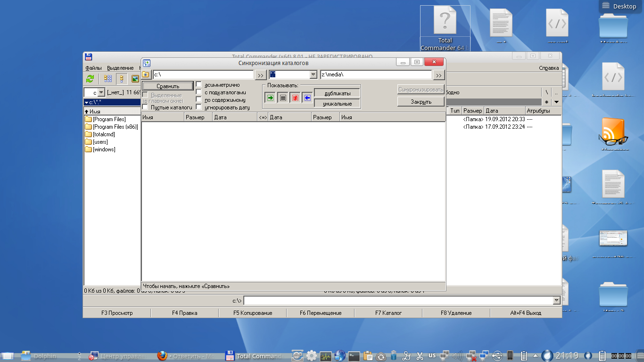Viewport: 644px width, 362px height.
Task: Click the floppy disk icon in Total Commander title bar
Action: point(88,57)
